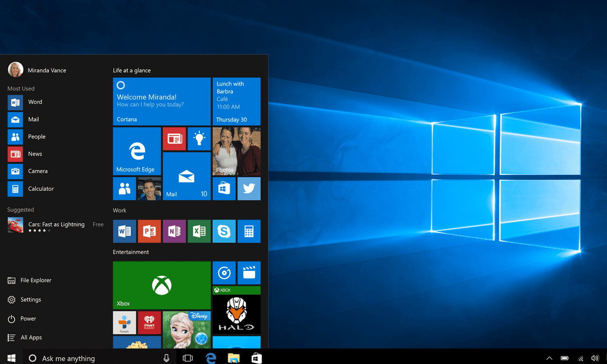
Task: Launch PowerPoint from the Work tiles
Action: (149, 231)
